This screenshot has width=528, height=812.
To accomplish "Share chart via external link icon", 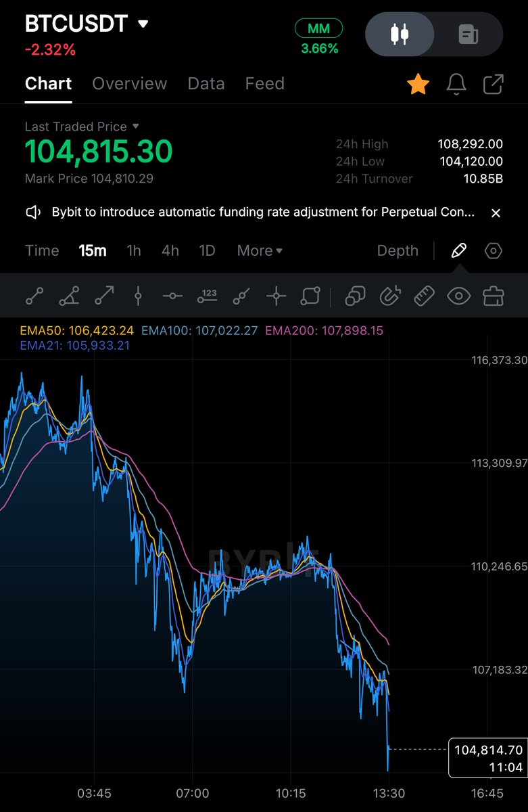I will [x=494, y=85].
